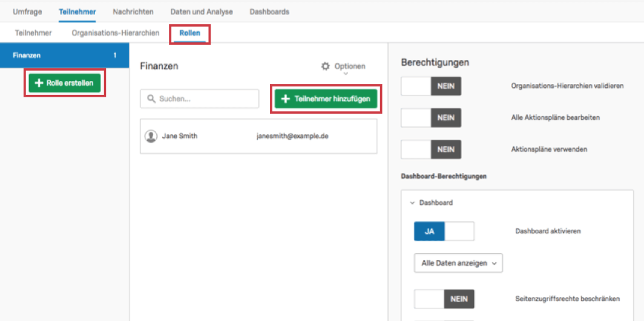Click the Suchen search field
Screen dimensions: 644x321
point(200,99)
